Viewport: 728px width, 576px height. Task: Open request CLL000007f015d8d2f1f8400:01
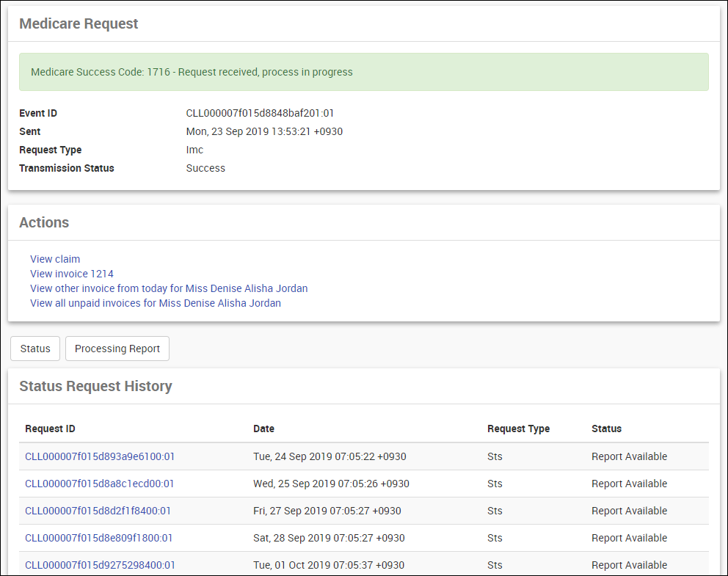[98, 511]
